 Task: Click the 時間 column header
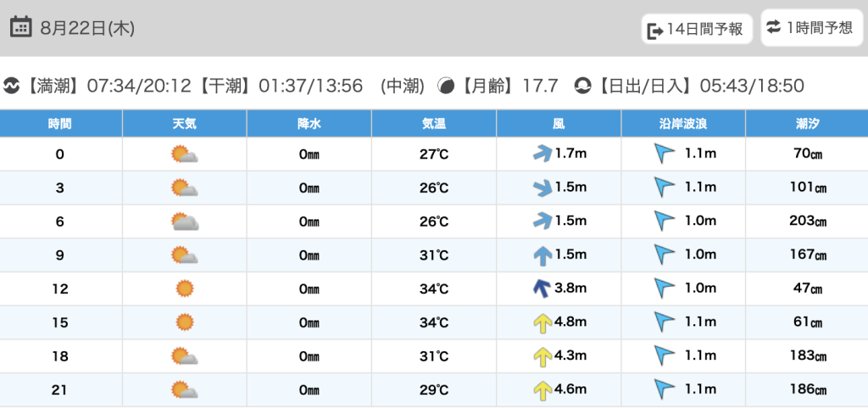(60, 124)
